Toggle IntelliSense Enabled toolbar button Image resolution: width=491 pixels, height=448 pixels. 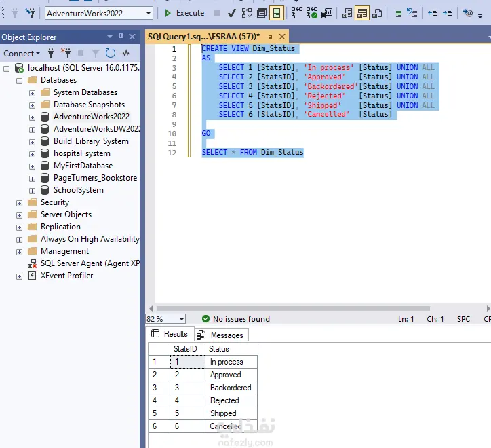(277, 13)
